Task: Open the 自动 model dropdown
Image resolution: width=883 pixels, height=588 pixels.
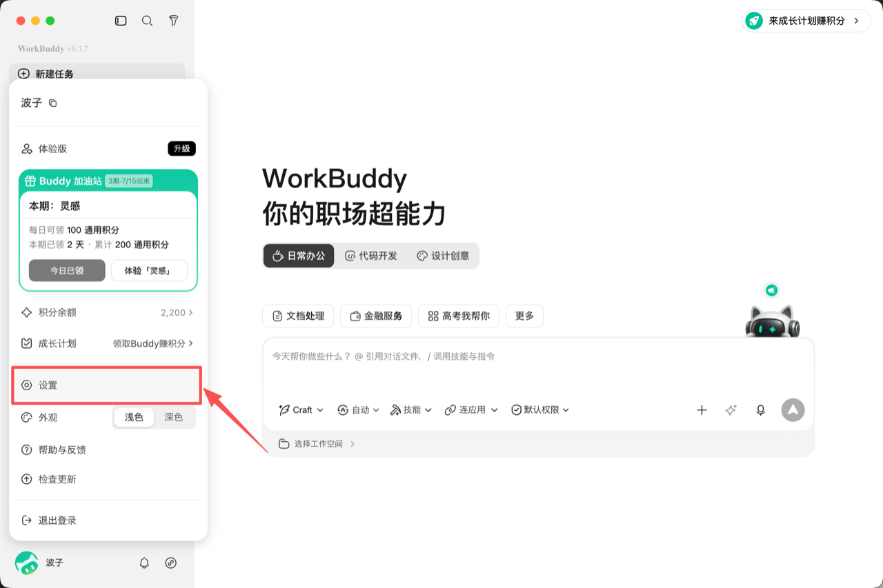Action: (358, 410)
